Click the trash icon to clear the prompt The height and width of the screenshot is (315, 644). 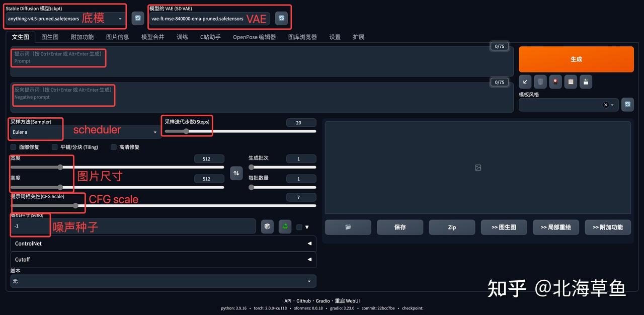pyautogui.click(x=540, y=82)
